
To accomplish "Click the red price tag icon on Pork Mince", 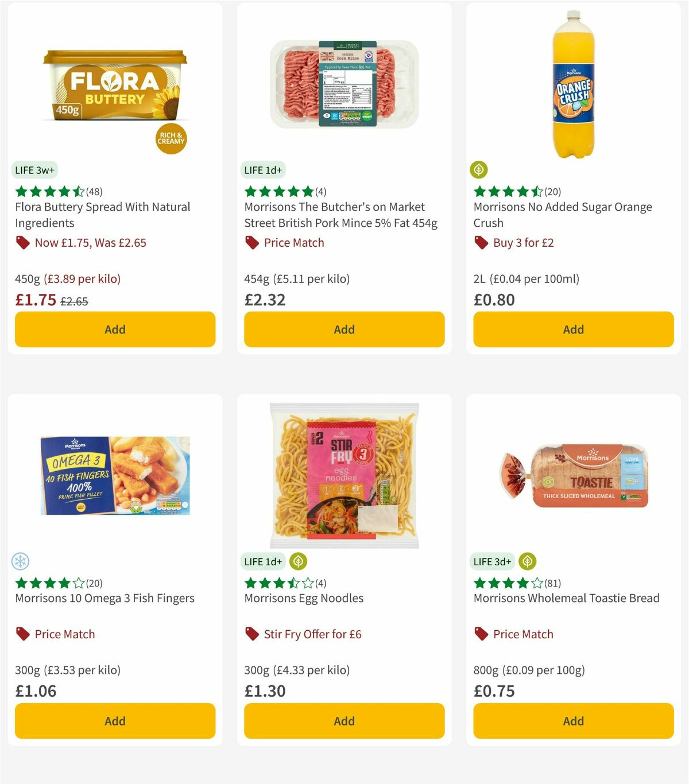I will click(x=251, y=243).
